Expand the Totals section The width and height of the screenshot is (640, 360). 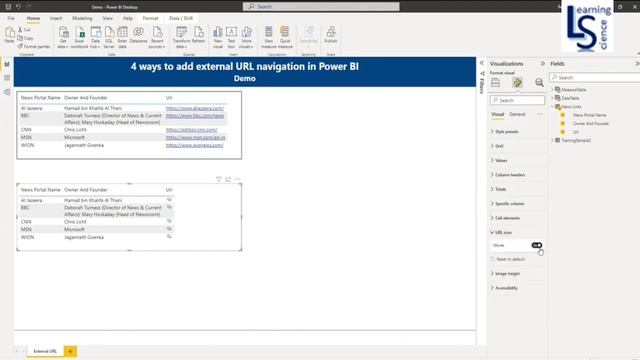click(498, 189)
